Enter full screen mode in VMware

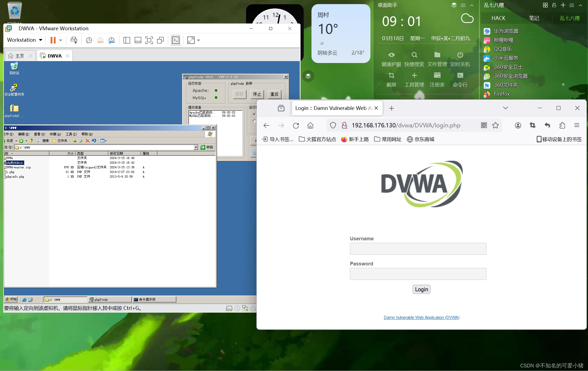pyautogui.click(x=149, y=40)
